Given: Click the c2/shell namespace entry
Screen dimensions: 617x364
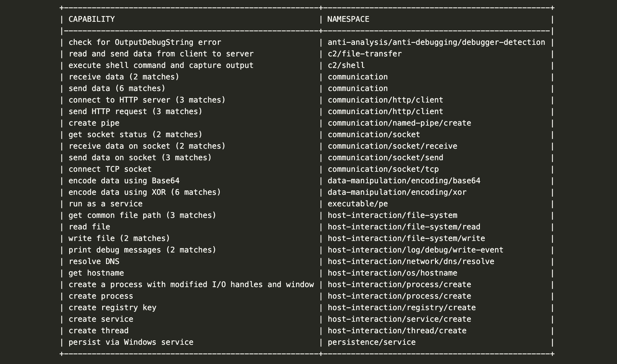Looking at the screenshot, I should coord(346,65).
